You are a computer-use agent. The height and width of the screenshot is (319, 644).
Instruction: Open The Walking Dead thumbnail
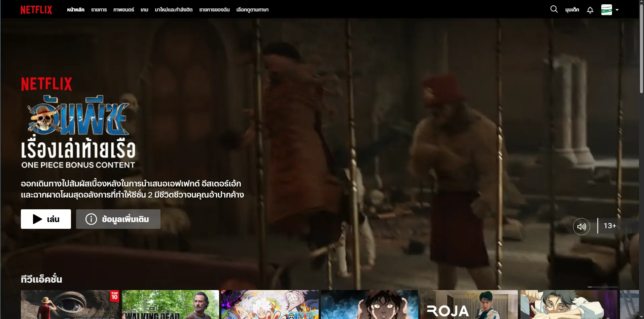click(x=170, y=305)
